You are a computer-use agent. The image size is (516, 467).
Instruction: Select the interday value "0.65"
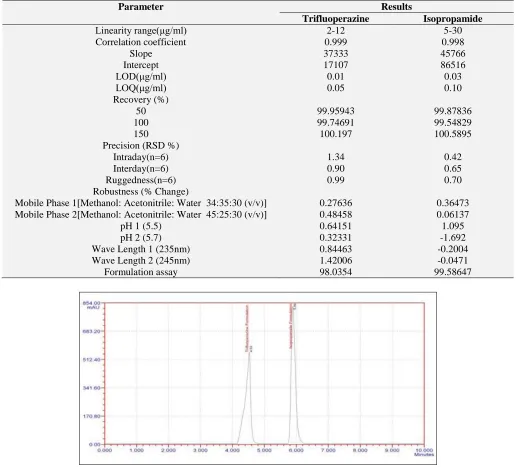[453, 169]
